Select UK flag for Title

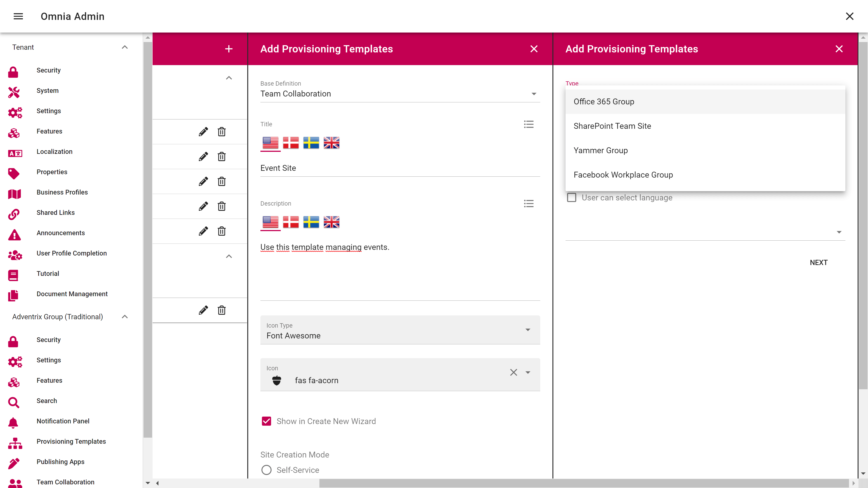332,143
